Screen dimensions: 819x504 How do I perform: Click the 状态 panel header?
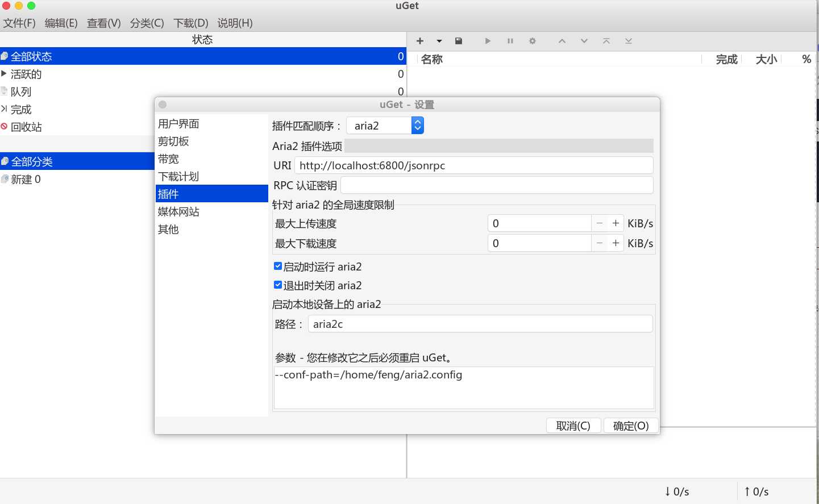click(203, 39)
